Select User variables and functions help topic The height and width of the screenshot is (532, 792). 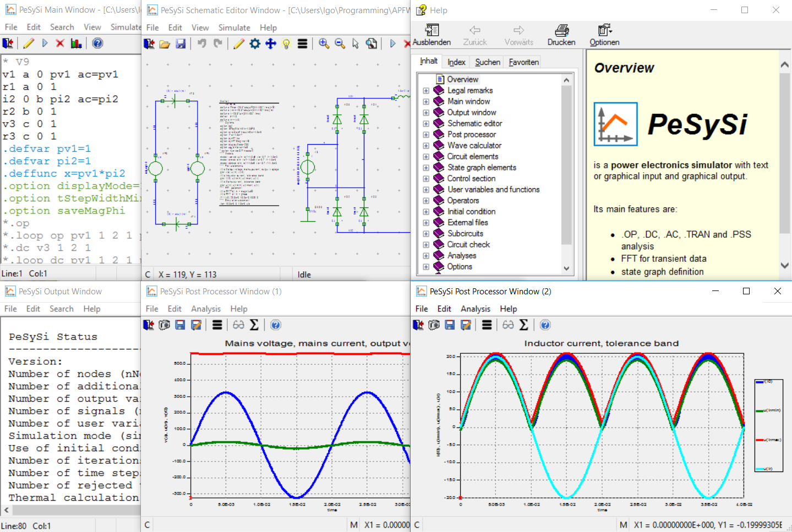(493, 189)
